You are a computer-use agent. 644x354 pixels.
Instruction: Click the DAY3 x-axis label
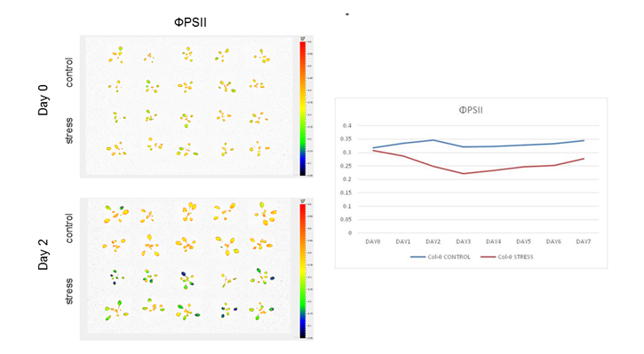click(464, 241)
